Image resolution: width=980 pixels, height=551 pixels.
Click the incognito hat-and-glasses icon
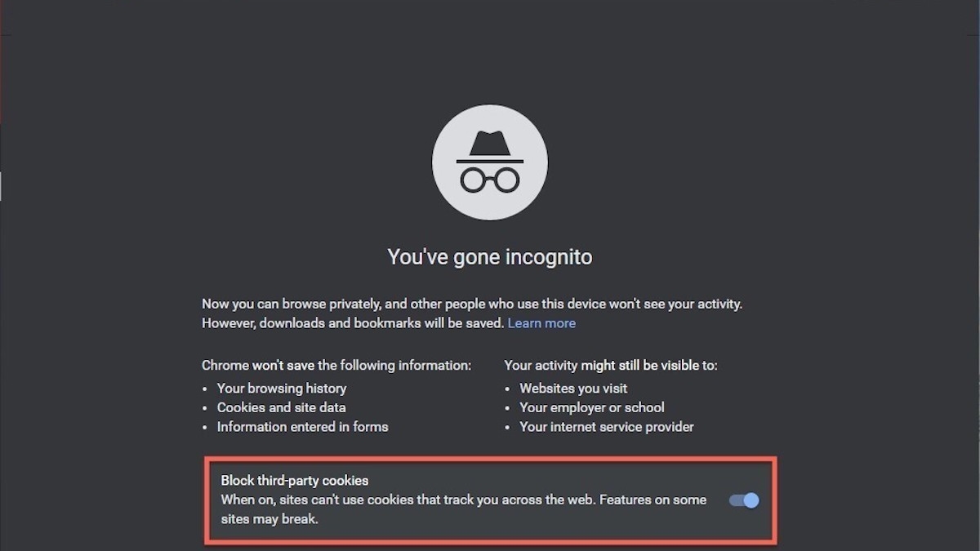click(490, 162)
